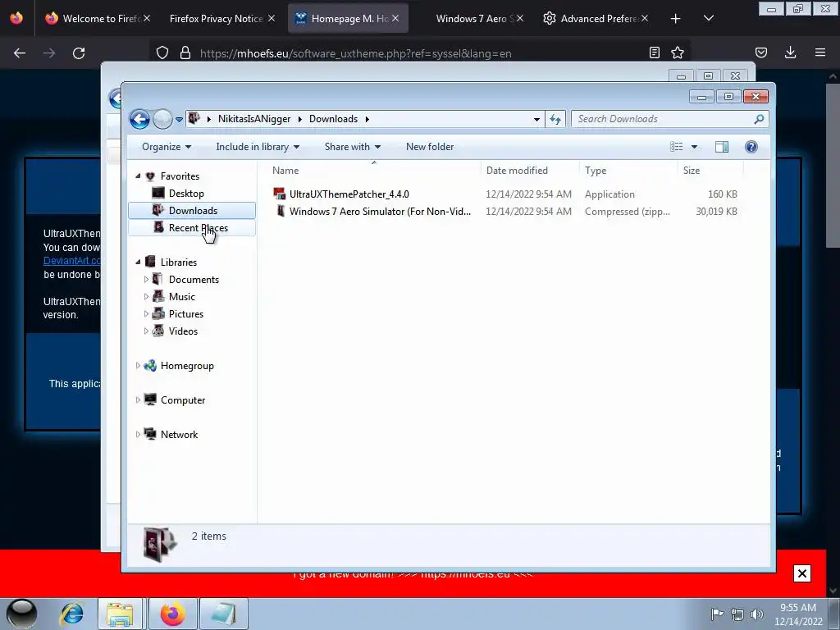Expand the Computer node
Image resolution: width=840 pixels, height=630 pixels.
coord(138,399)
